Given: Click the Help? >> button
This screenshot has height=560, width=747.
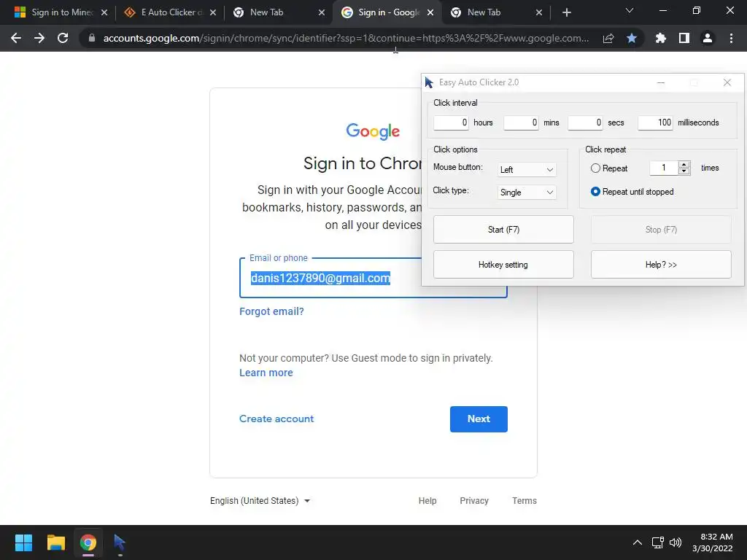Looking at the screenshot, I should 661,264.
